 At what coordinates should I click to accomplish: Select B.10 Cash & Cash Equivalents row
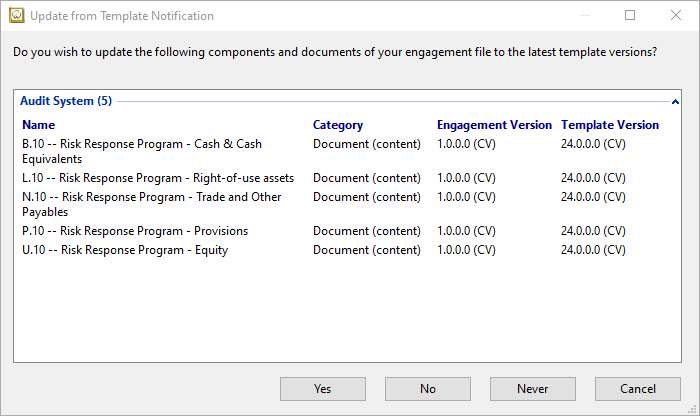pos(347,151)
